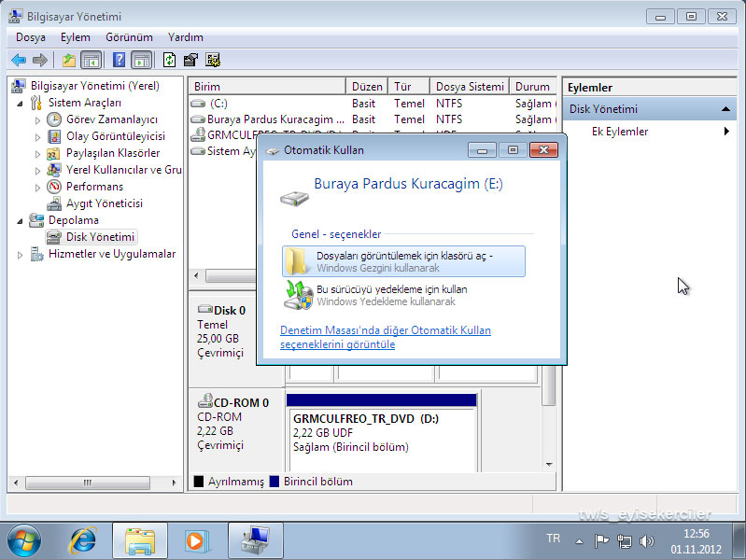Click the network tray icon
Screen dimensions: 746x560
tap(625, 541)
